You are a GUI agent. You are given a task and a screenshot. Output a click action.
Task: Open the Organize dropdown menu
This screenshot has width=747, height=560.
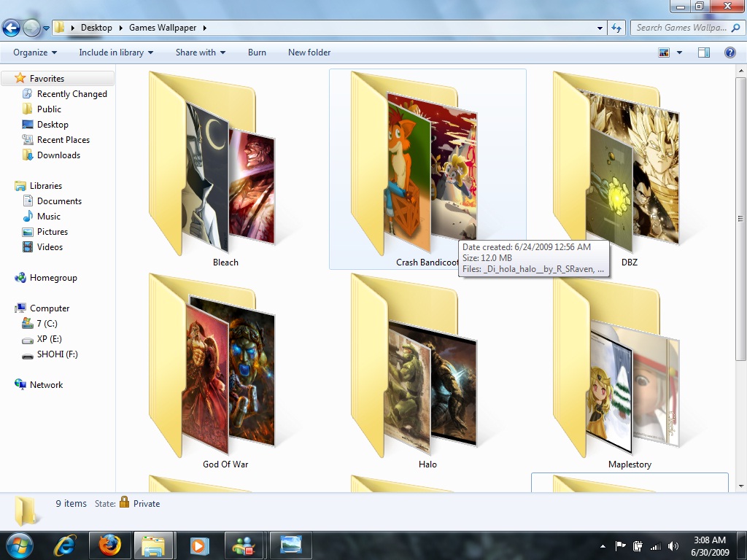coord(34,52)
